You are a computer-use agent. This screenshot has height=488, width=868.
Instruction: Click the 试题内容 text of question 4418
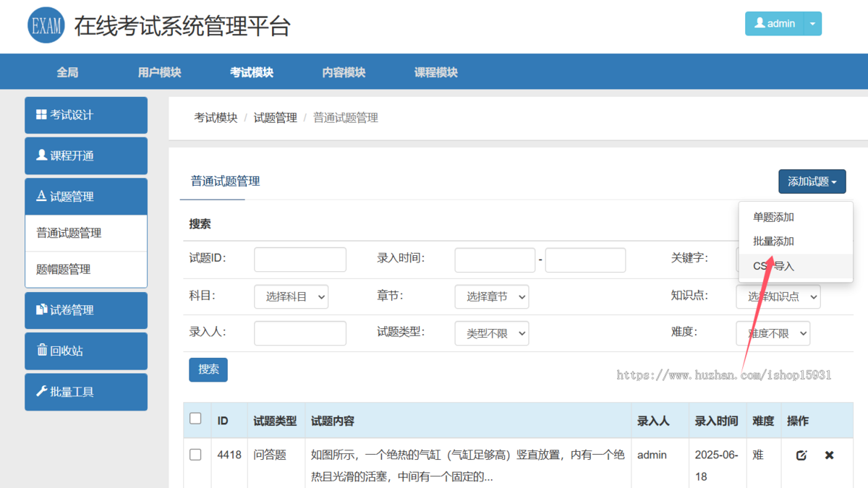(x=468, y=466)
